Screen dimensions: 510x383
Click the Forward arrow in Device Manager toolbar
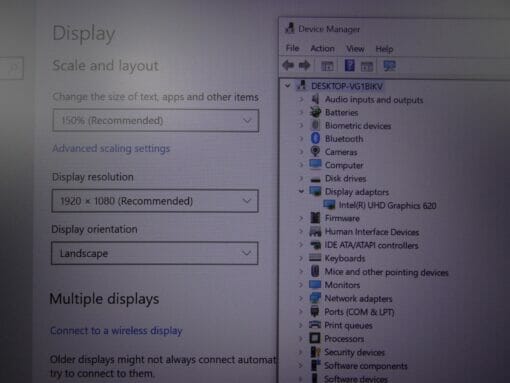click(x=304, y=65)
